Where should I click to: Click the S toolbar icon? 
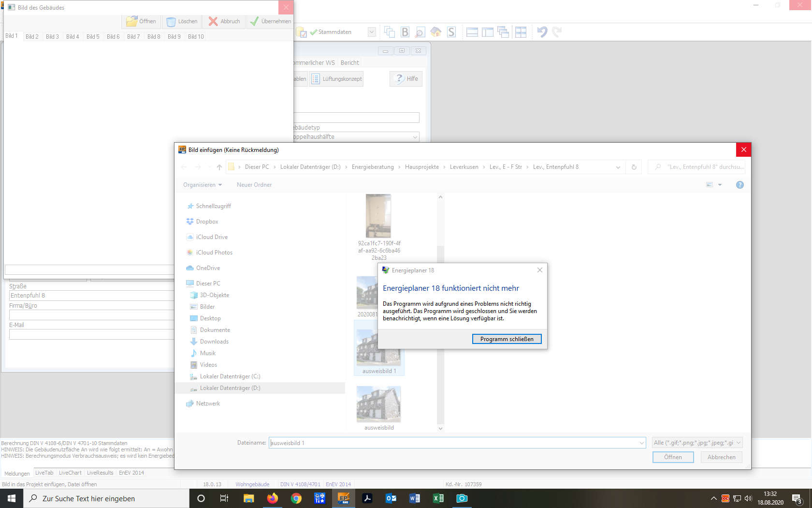(x=451, y=32)
